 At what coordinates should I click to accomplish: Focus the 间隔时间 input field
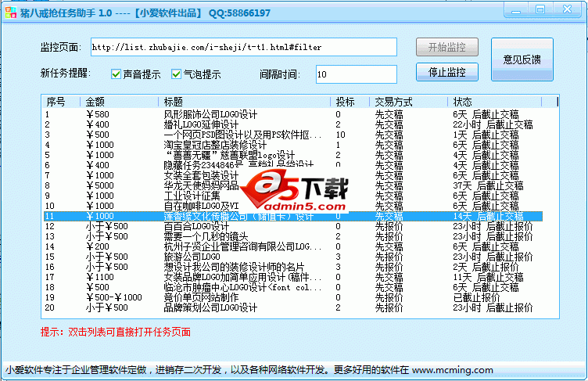(357, 74)
